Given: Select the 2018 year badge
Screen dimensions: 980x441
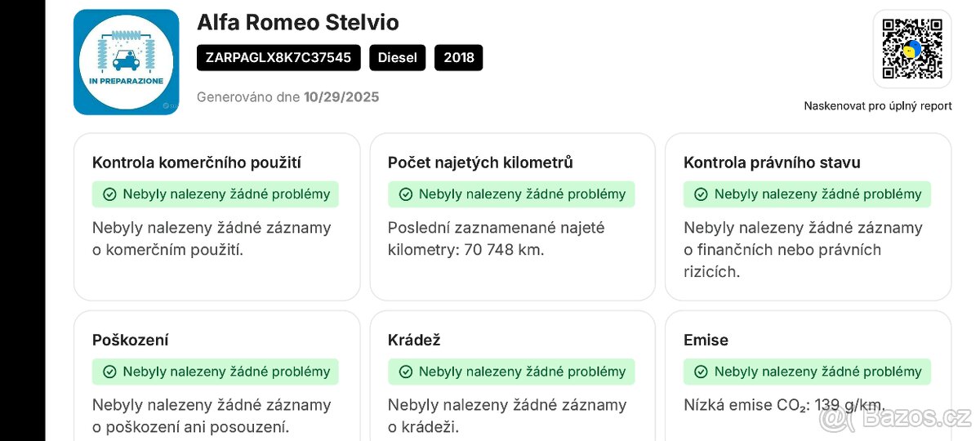Looking at the screenshot, I should [458, 57].
